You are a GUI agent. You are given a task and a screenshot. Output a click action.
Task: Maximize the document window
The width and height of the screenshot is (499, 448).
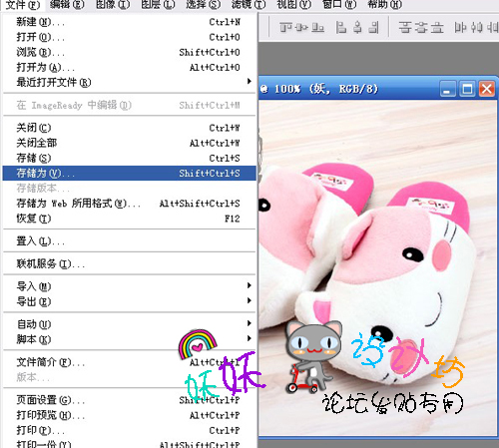[467, 89]
